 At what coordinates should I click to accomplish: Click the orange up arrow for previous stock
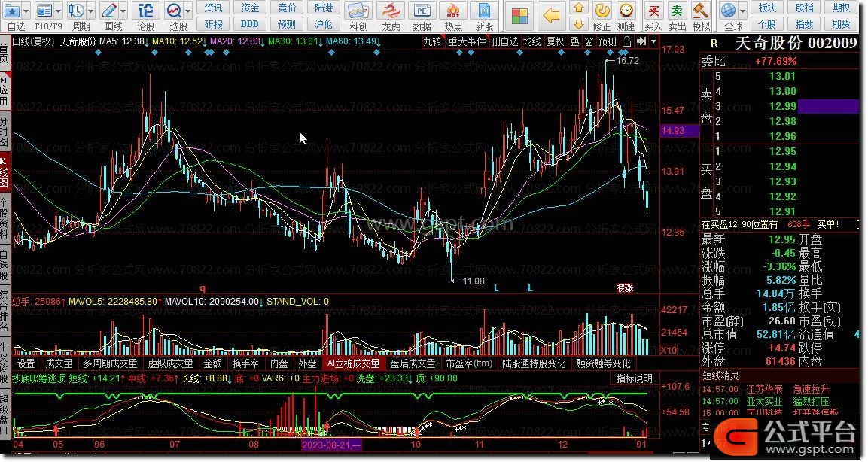578,8
